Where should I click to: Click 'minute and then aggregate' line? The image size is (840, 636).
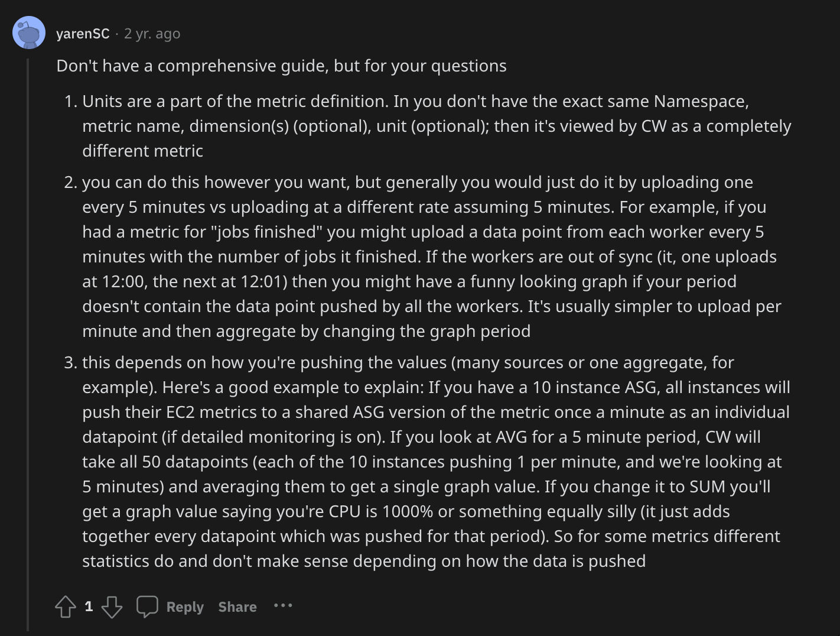[306, 331]
